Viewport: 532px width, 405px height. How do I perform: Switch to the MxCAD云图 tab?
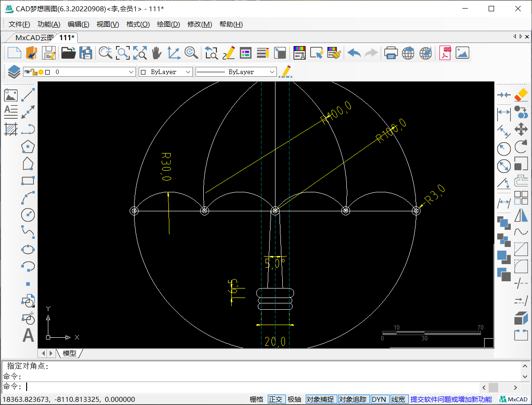coord(34,37)
